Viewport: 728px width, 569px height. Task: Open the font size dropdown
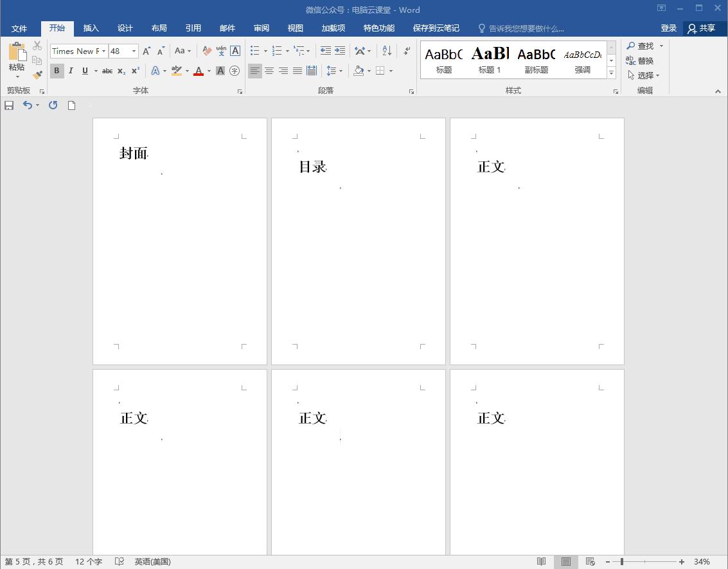tap(134, 51)
